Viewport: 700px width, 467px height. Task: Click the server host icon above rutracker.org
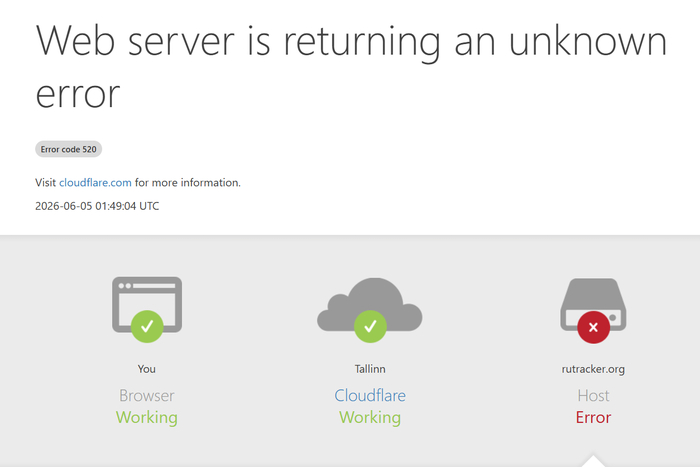tap(593, 310)
